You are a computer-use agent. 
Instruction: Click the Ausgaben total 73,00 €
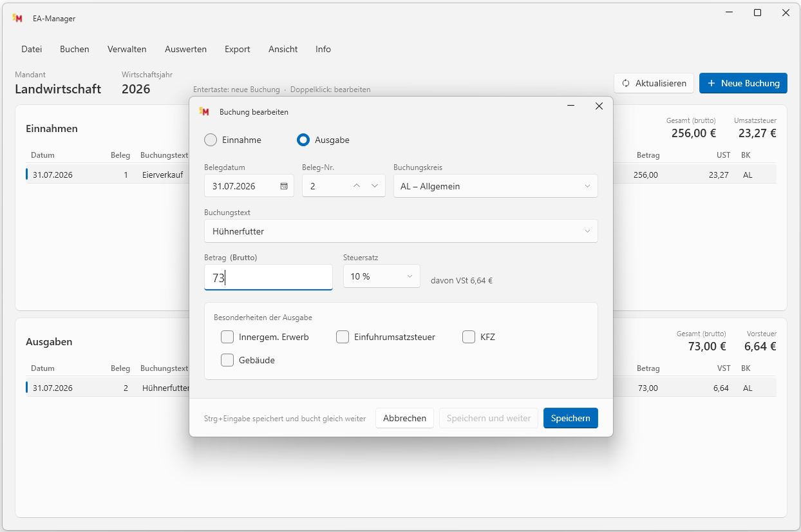(x=707, y=347)
